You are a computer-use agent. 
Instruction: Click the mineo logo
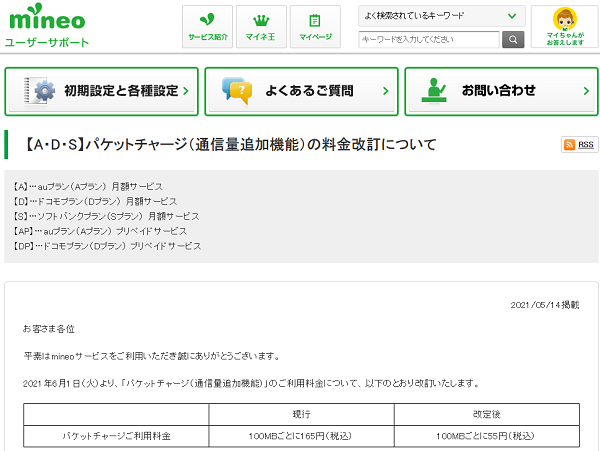(47, 17)
